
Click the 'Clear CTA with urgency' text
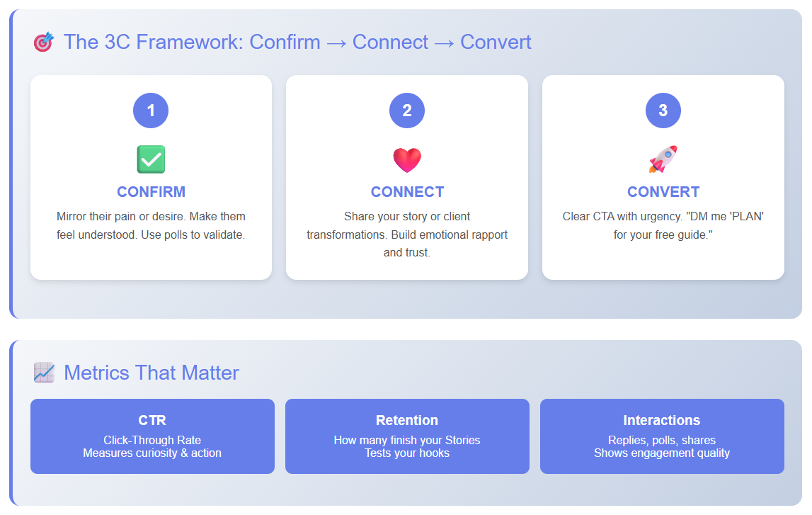click(x=663, y=225)
